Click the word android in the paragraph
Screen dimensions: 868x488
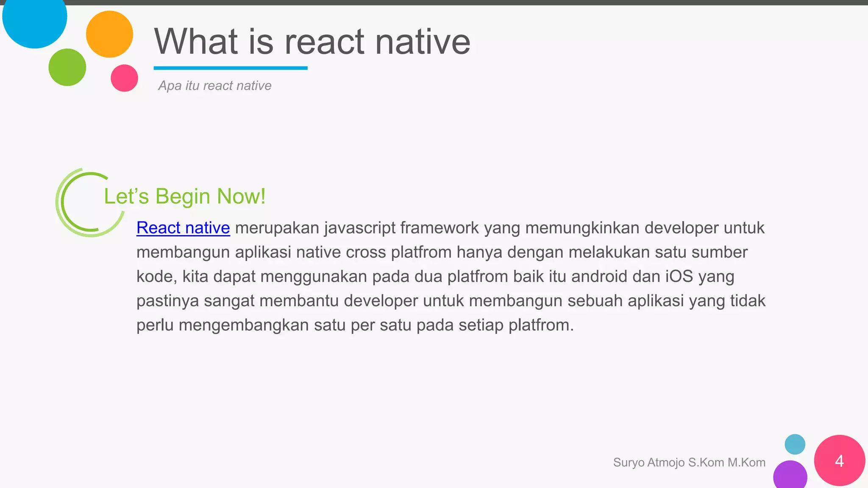(x=599, y=277)
